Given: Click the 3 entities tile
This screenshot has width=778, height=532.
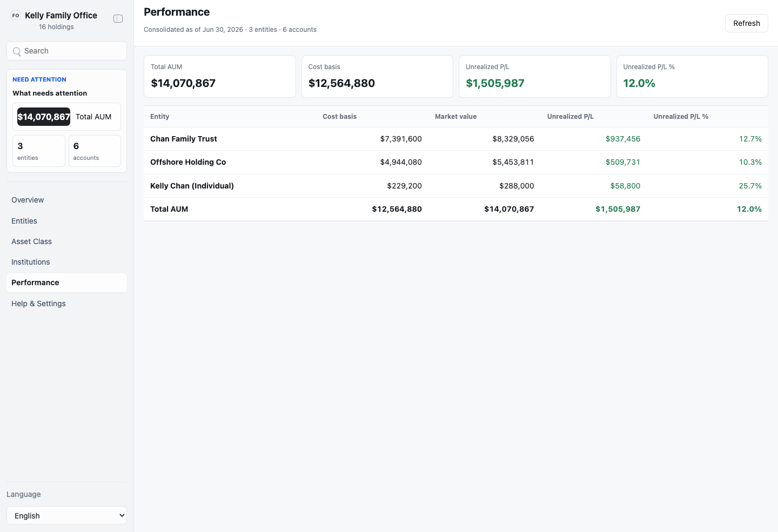Looking at the screenshot, I should point(39,151).
